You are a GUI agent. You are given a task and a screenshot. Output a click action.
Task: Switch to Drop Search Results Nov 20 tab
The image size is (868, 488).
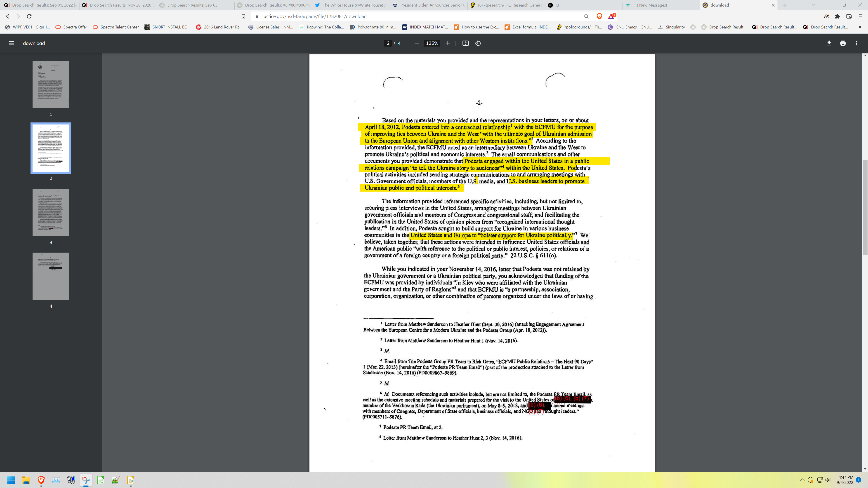pos(118,5)
